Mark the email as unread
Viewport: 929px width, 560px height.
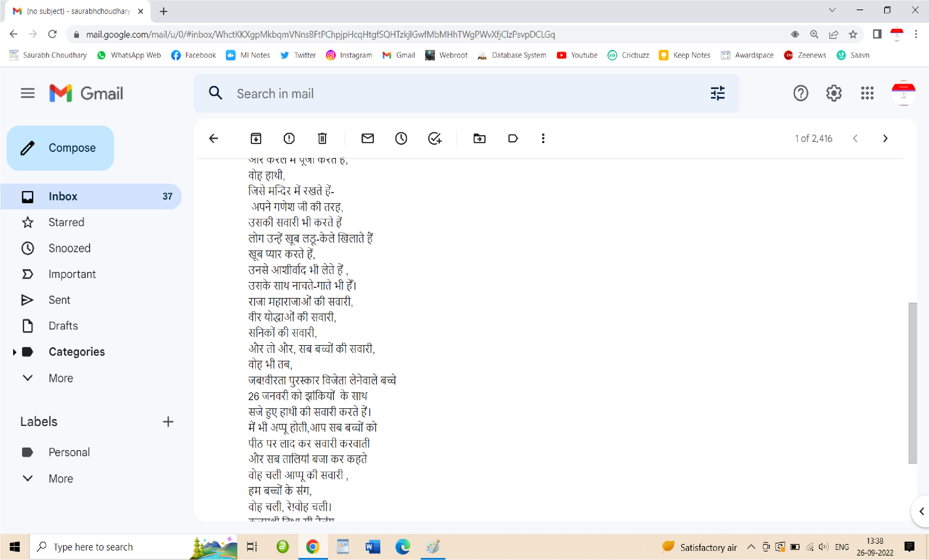tap(368, 138)
